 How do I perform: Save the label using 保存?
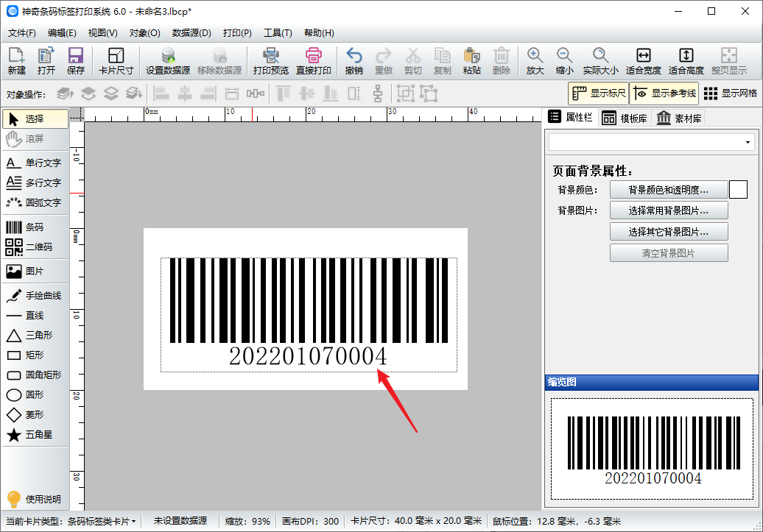pos(75,61)
